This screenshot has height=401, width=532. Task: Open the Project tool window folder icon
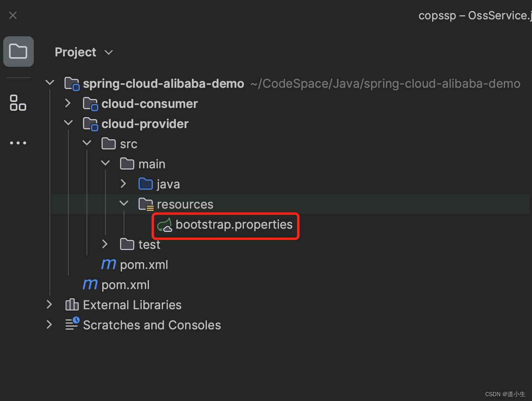pyautogui.click(x=18, y=52)
